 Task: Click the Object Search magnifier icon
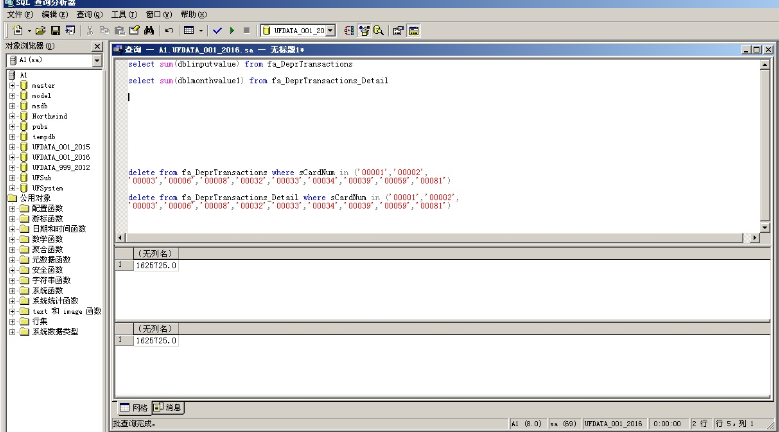pyautogui.click(x=379, y=31)
